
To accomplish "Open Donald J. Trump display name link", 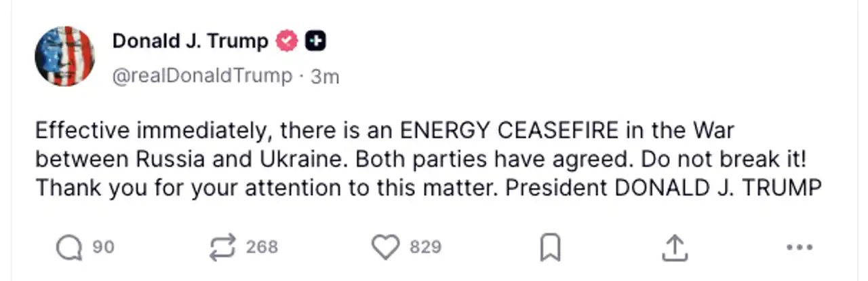I will [x=191, y=41].
